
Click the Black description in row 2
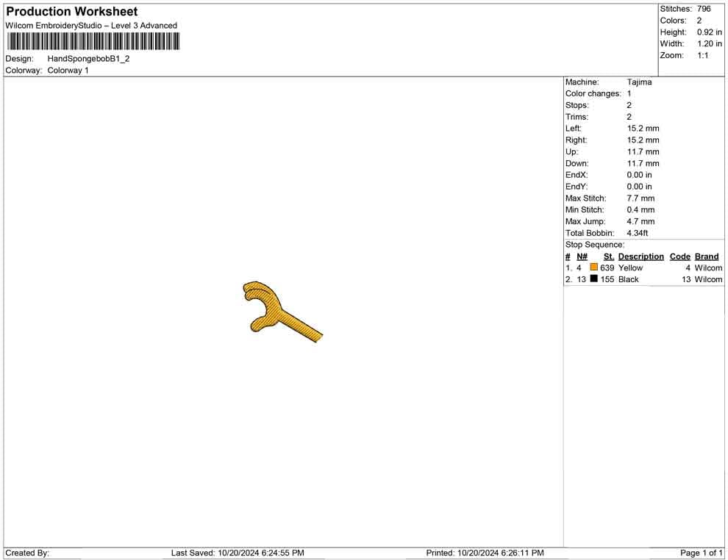pos(628,279)
